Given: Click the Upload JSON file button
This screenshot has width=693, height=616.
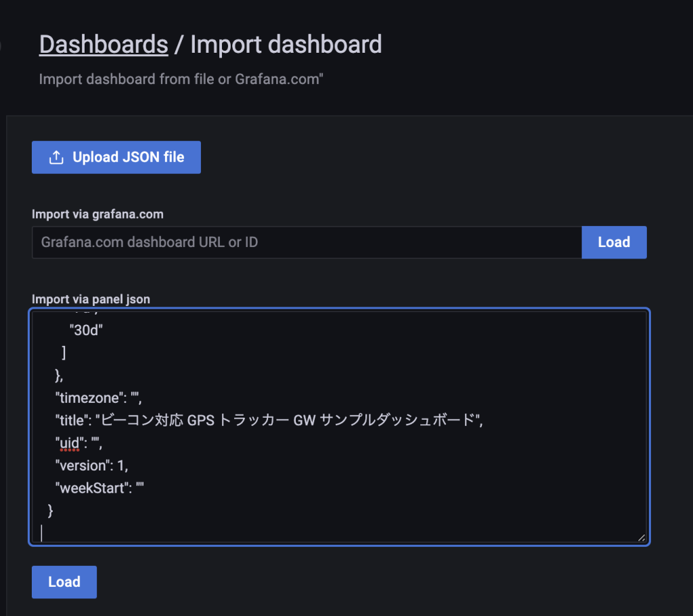Looking at the screenshot, I should (116, 157).
